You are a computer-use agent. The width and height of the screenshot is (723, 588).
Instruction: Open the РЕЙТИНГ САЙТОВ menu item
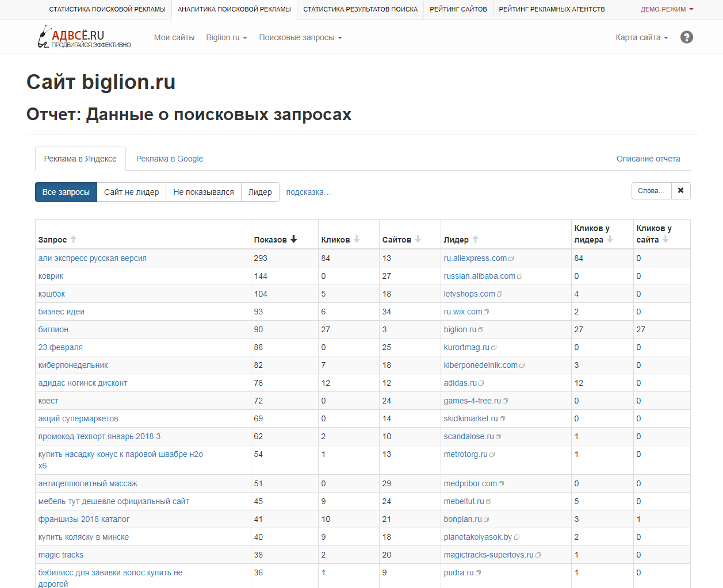458,9
